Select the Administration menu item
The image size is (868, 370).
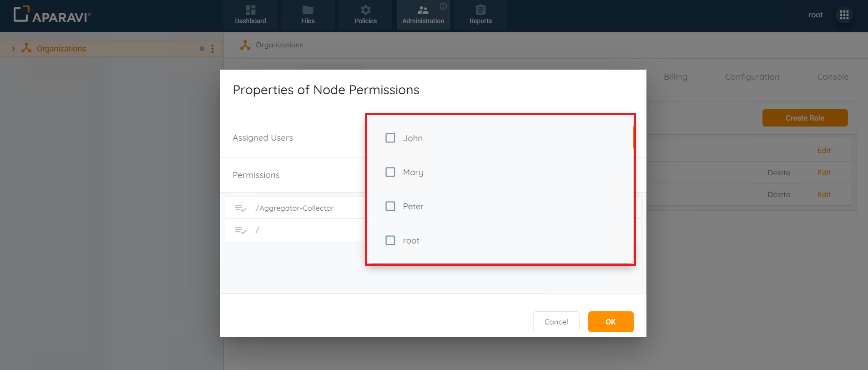click(x=423, y=15)
